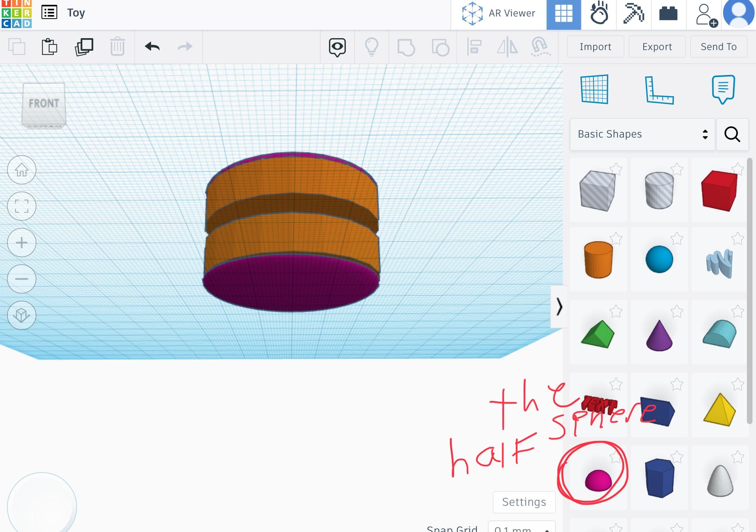Undo the last action
The width and height of the screenshot is (756, 532).
pos(152,46)
